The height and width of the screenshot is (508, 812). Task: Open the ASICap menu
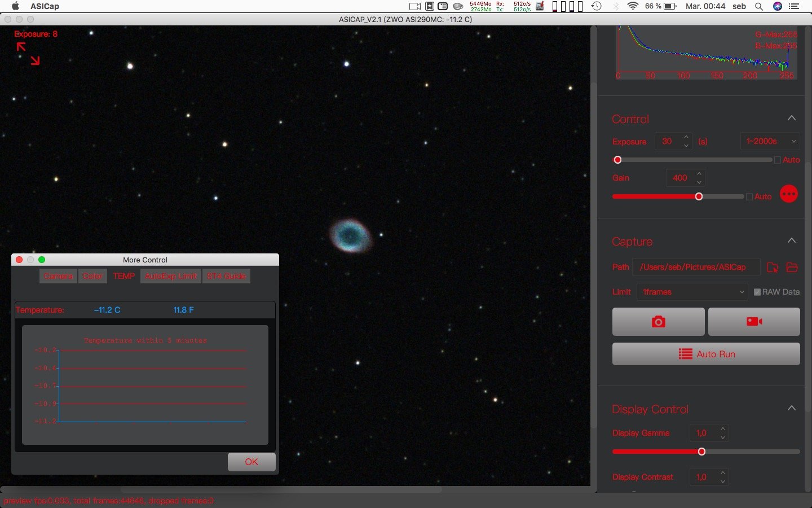click(x=45, y=6)
